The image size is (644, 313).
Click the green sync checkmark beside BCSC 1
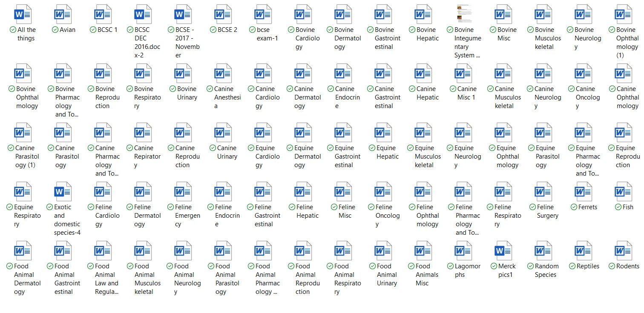tap(93, 30)
